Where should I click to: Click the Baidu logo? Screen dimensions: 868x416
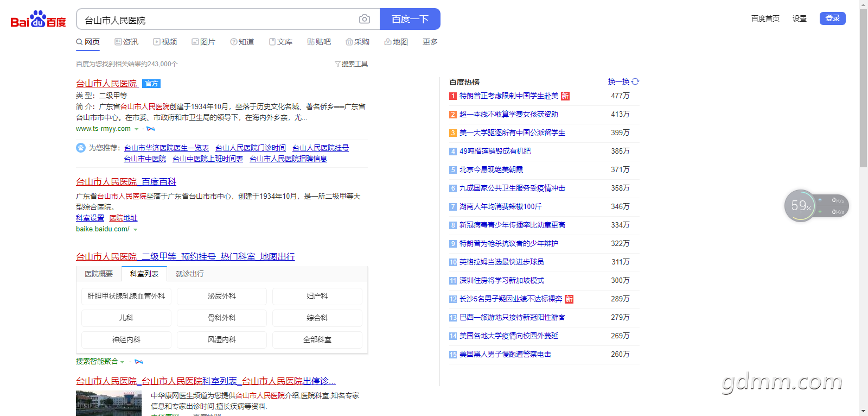click(x=38, y=20)
